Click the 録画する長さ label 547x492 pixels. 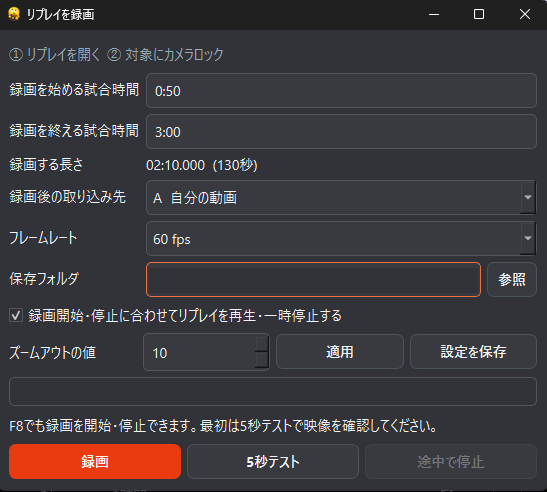pos(46,165)
